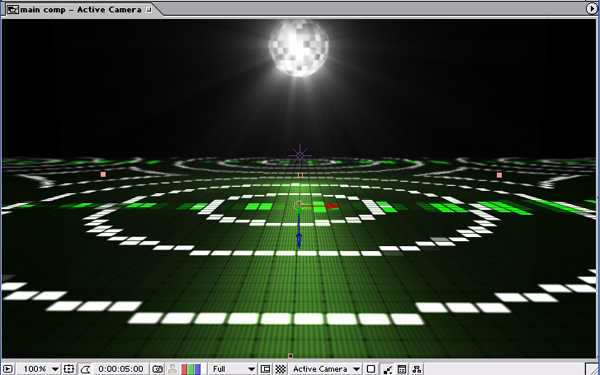Click the pixel aspect ratio correction box icon

coord(371,369)
